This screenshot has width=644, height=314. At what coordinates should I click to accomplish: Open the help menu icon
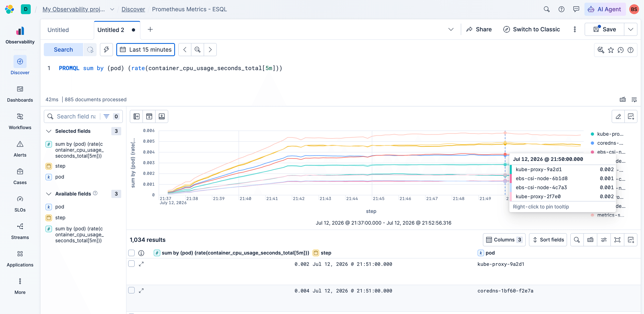562,9
